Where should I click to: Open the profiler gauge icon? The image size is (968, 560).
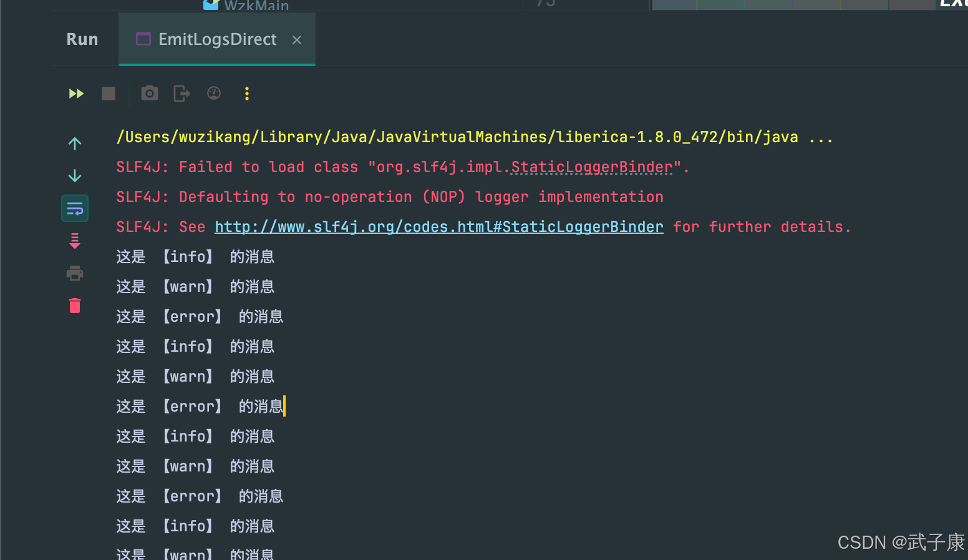tap(213, 93)
